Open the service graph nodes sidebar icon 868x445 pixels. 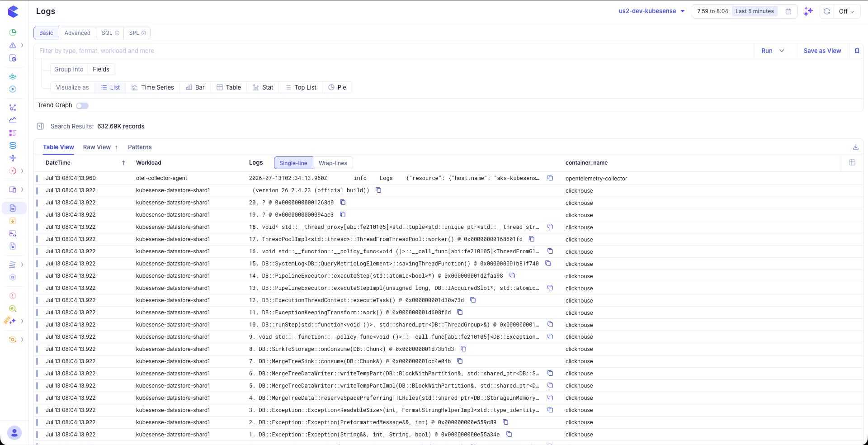coord(13,108)
